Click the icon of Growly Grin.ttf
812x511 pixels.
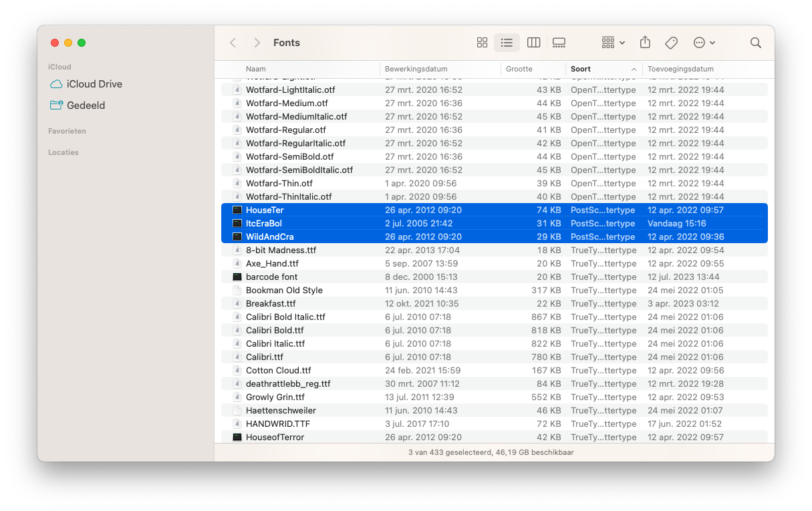[237, 397]
